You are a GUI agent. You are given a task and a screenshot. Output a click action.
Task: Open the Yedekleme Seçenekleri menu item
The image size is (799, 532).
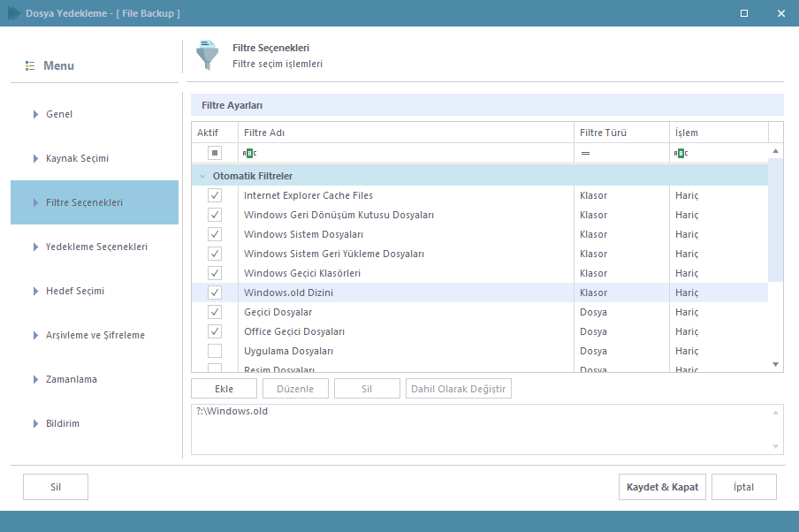(96, 247)
